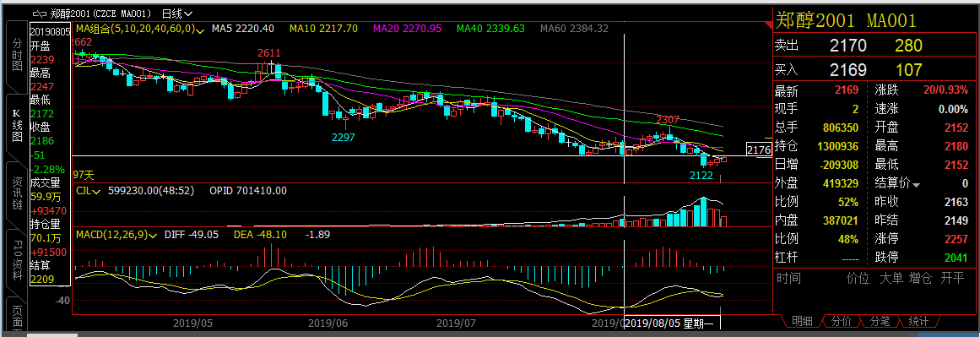Image resolution: width=980 pixels, height=337 pixels.
Task: Click the MA5 2220.40 legend value
Action: 243,29
